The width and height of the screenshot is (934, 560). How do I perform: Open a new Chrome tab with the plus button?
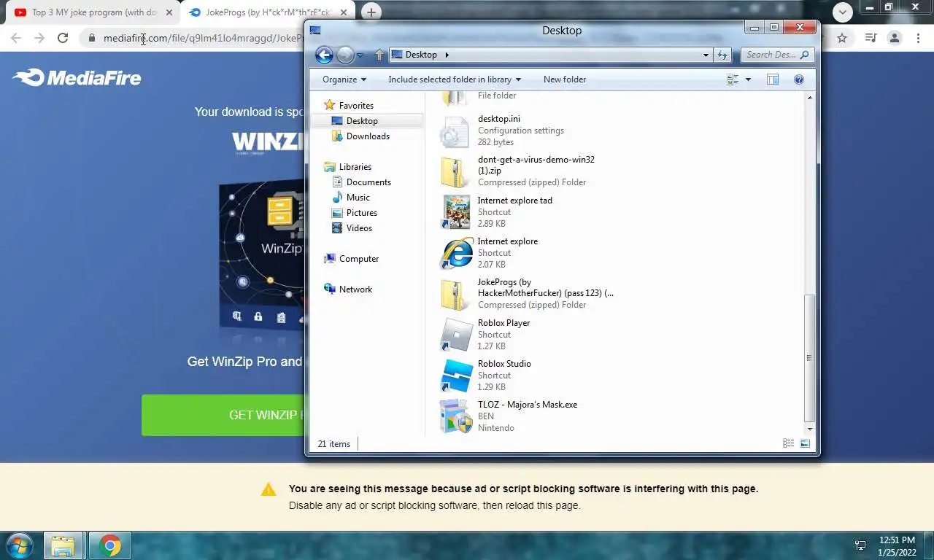(x=371, y=12)
